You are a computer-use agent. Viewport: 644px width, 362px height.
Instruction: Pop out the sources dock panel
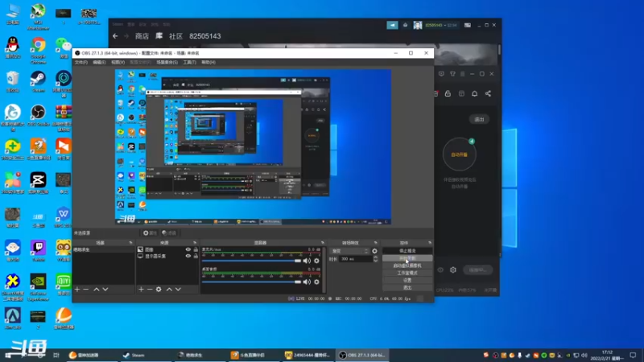point(195,243)
